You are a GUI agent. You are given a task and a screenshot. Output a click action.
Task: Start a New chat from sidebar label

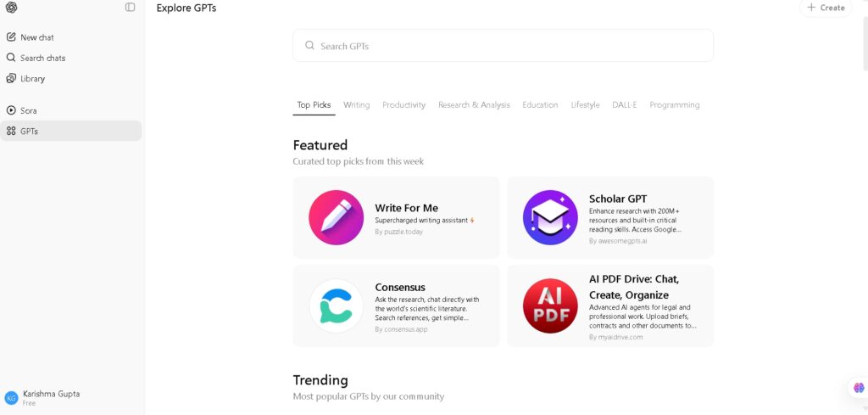click(37, 37)
